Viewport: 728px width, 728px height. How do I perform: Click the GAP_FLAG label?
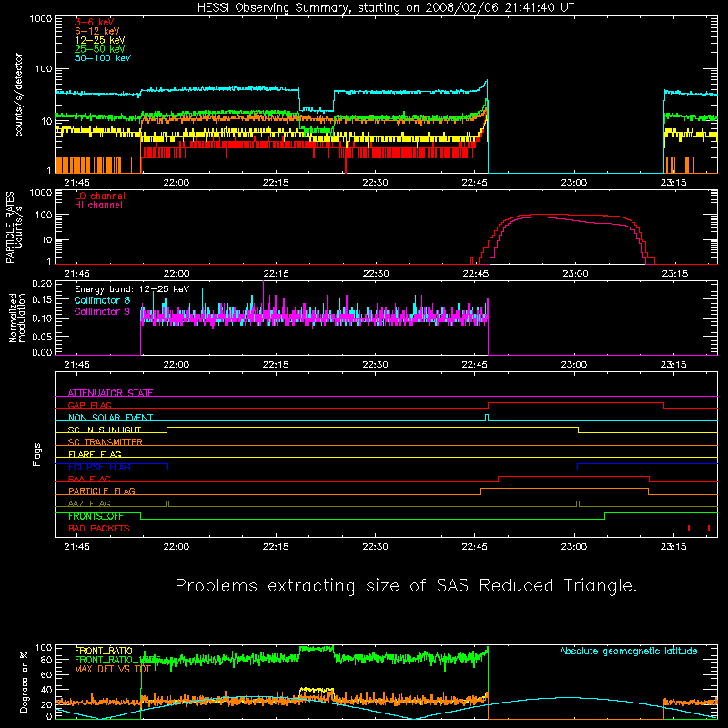89,405
